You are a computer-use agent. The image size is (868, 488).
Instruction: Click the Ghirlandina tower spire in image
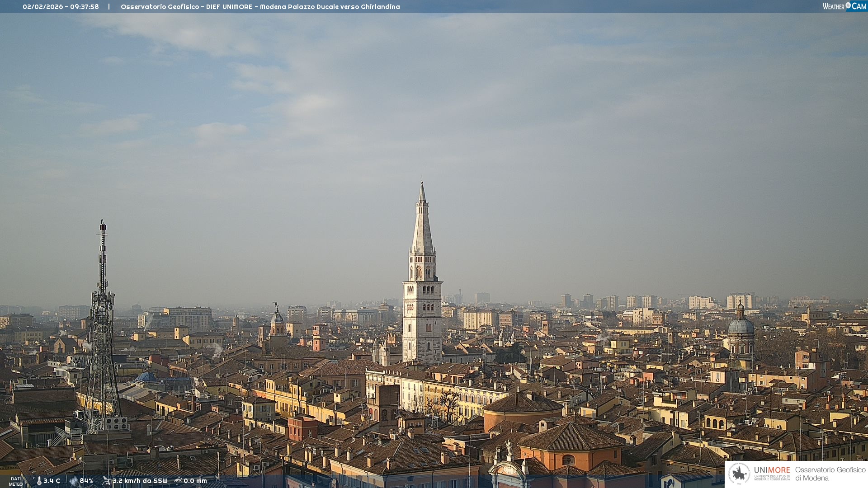[422, 226]
